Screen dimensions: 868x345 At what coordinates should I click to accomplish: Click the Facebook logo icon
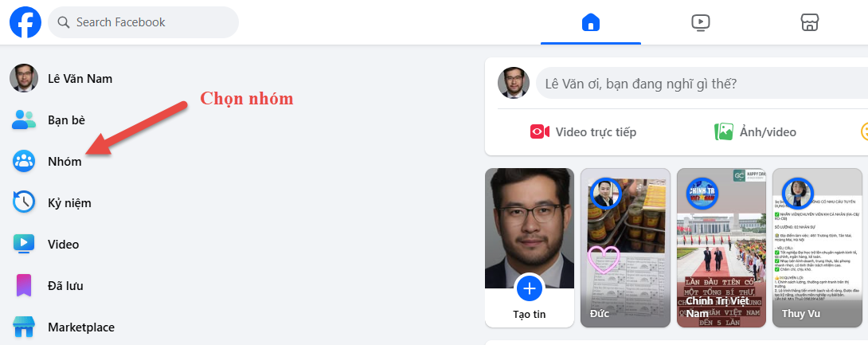(25, 22)
